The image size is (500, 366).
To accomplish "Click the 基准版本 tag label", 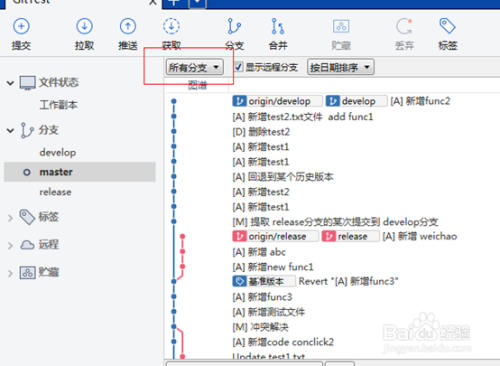I will tap(264, 281).
